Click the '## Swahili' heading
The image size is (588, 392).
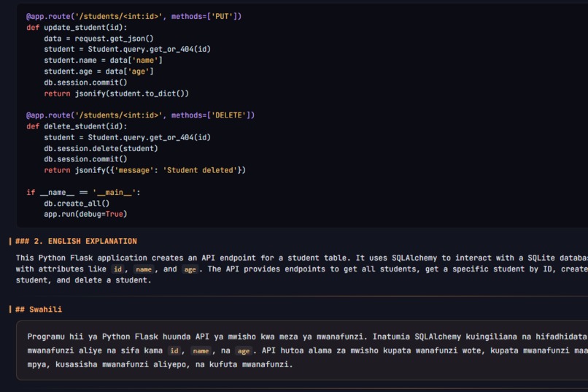click(x=39, y=310)
